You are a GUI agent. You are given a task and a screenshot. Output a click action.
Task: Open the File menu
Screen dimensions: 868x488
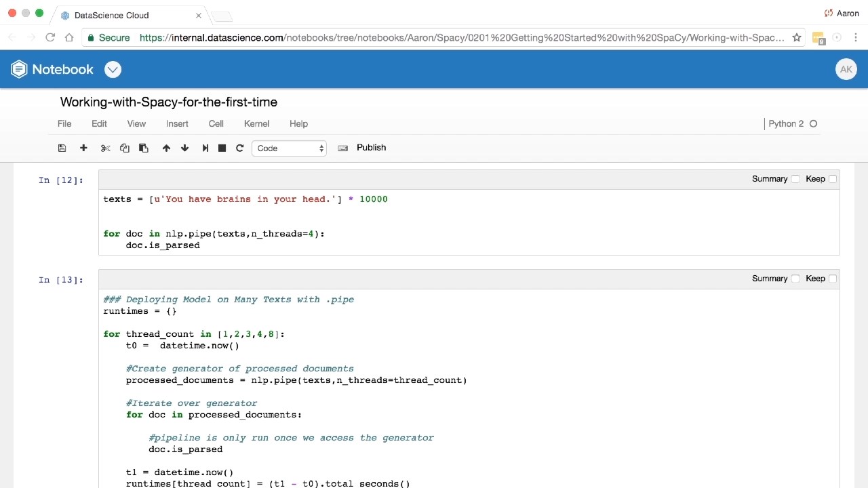pyautogui.click(x=64, y=123)
